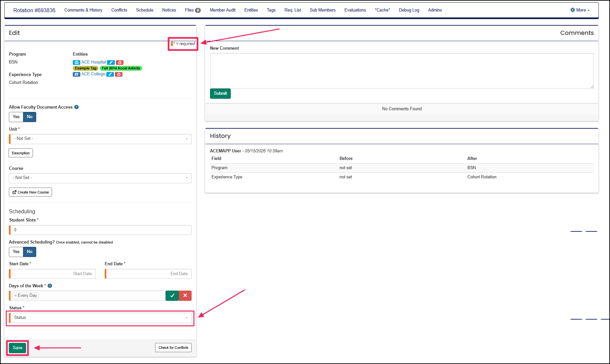Image resolution: width=610 pixels, height=364 pixels.
Task: Switch to the Files tab
Action: 189,10
